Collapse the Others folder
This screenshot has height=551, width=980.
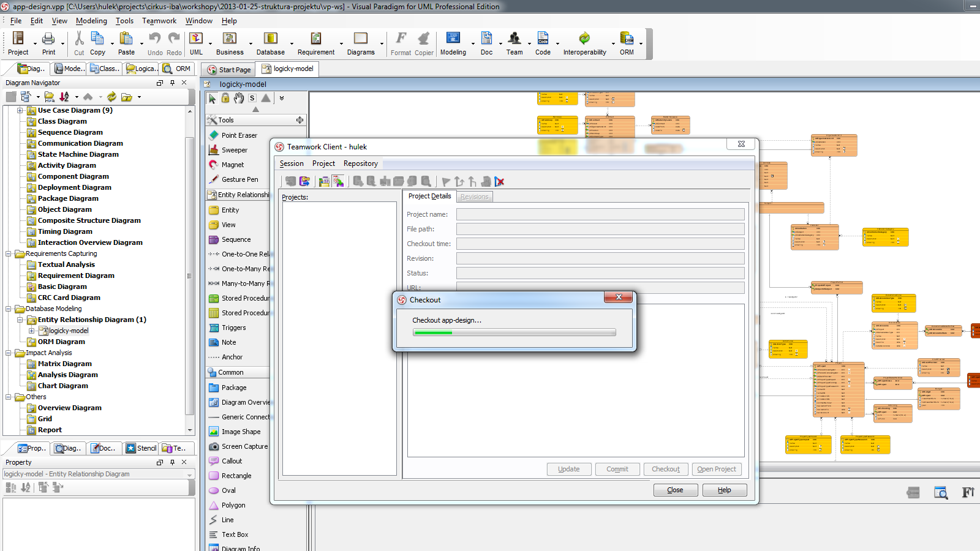click(8, 397)
